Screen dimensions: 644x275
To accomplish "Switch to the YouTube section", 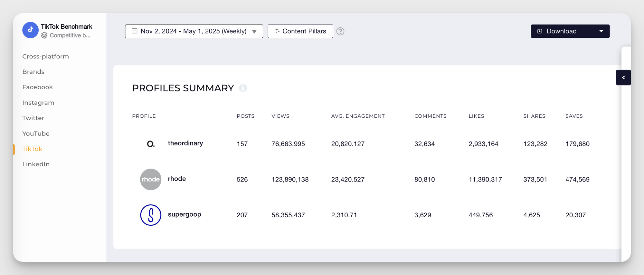I will (x=36, y=133).
